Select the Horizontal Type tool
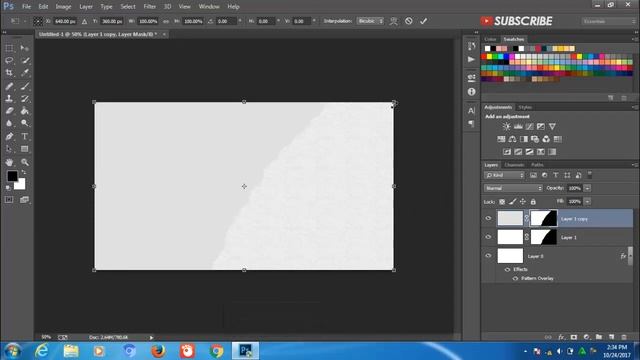Image resolution: width=640 pixels, height=360 pixels. [24, 136]
